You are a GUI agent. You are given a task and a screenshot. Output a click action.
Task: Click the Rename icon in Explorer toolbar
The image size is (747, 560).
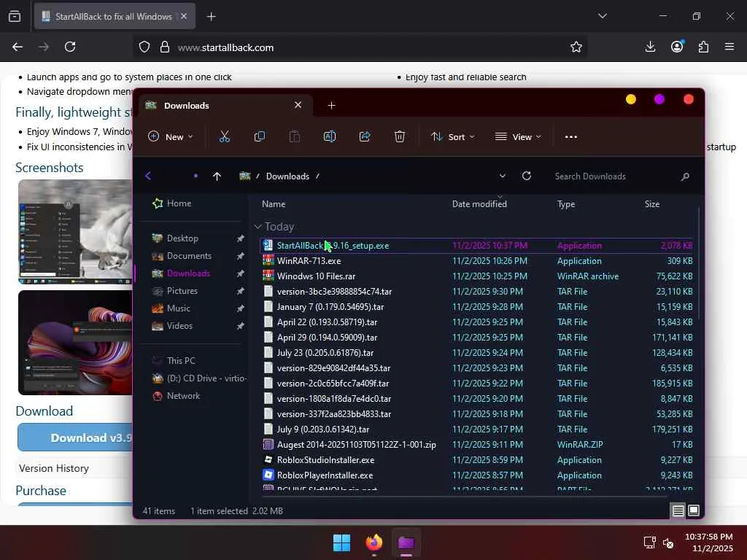coord(330,136)
